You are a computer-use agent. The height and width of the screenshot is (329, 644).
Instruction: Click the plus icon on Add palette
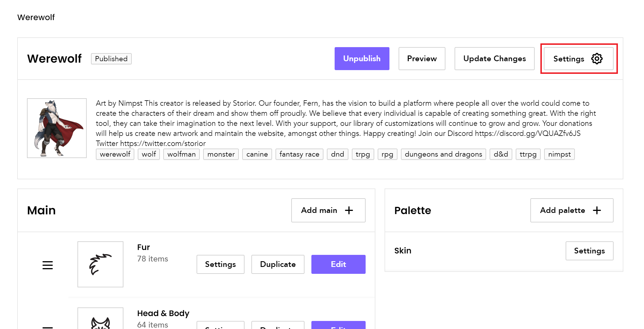tap(597, 210)
